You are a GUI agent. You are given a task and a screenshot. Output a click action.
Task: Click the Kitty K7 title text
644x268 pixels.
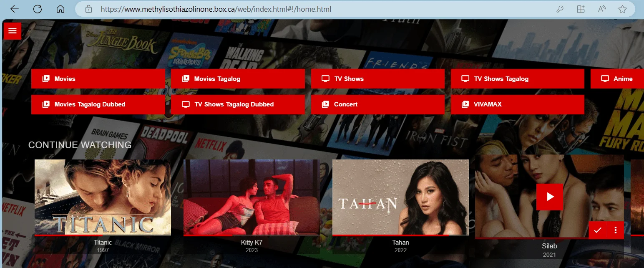[252, 243]
